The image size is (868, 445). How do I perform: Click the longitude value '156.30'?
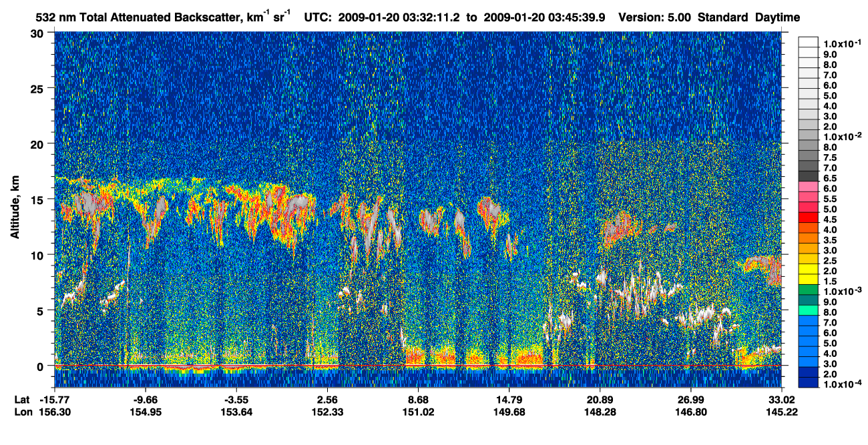(54, 412)
